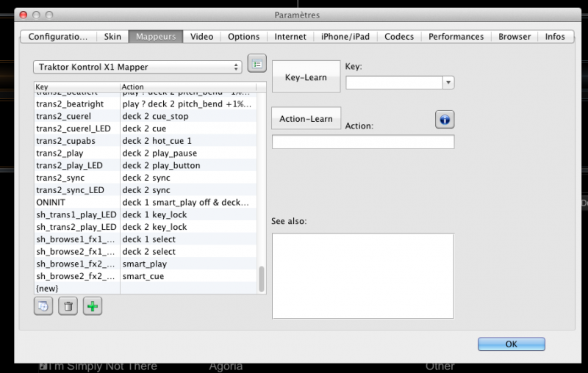Switch to the Configuration tab
This screenshot has width=588, height=373.
pyautogui.click(x=58, y=37)
